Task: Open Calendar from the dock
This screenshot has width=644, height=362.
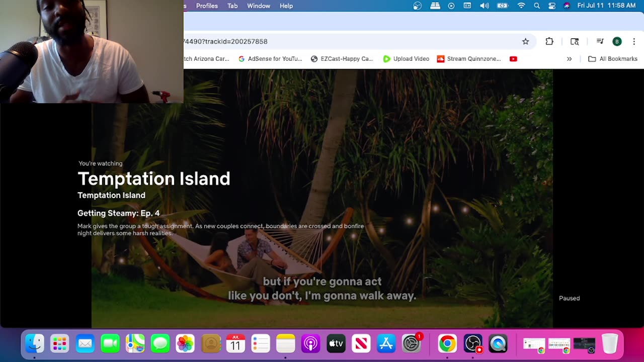Action: click(x=235, y=344)
